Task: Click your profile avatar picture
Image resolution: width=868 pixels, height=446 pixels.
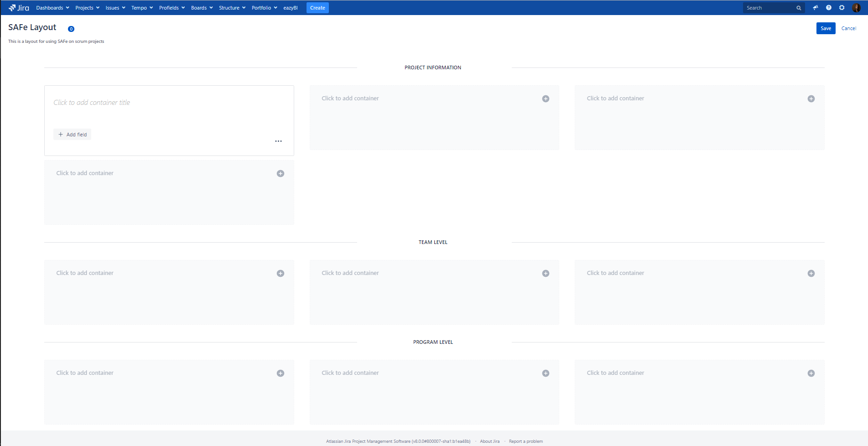Action: [x=856, y=8]
